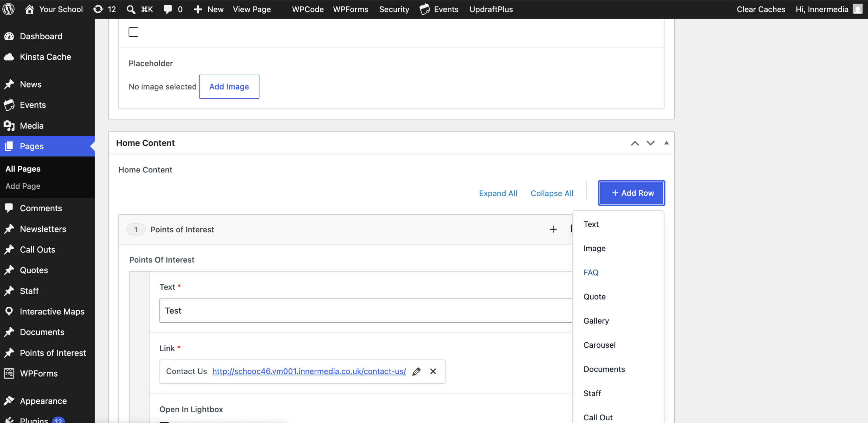Click the New plus icon in admin bar
The height and width of the screenshot is (423, 868).
click(198, 9)
